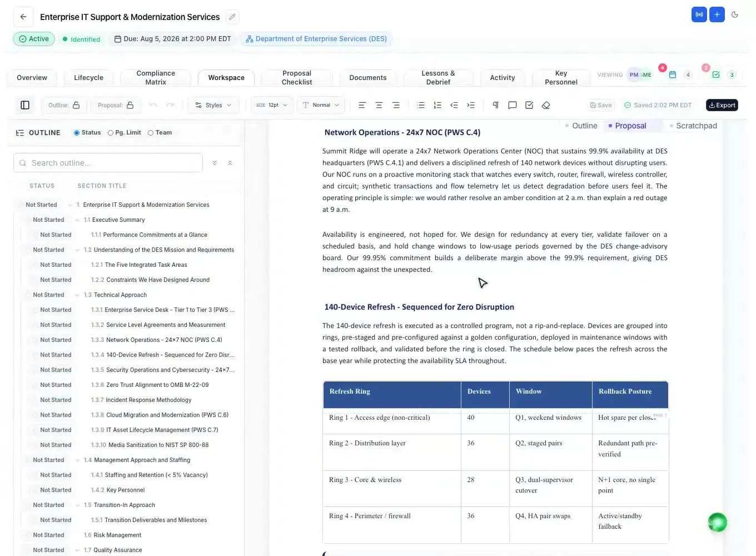
Task: Open the Styles dropdown
Action: point(213,105)
